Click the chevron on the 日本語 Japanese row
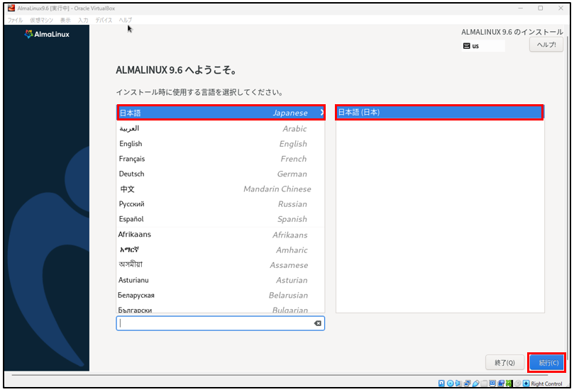The width and height of the screenshot is (574, 392). (x=321, y=113)
